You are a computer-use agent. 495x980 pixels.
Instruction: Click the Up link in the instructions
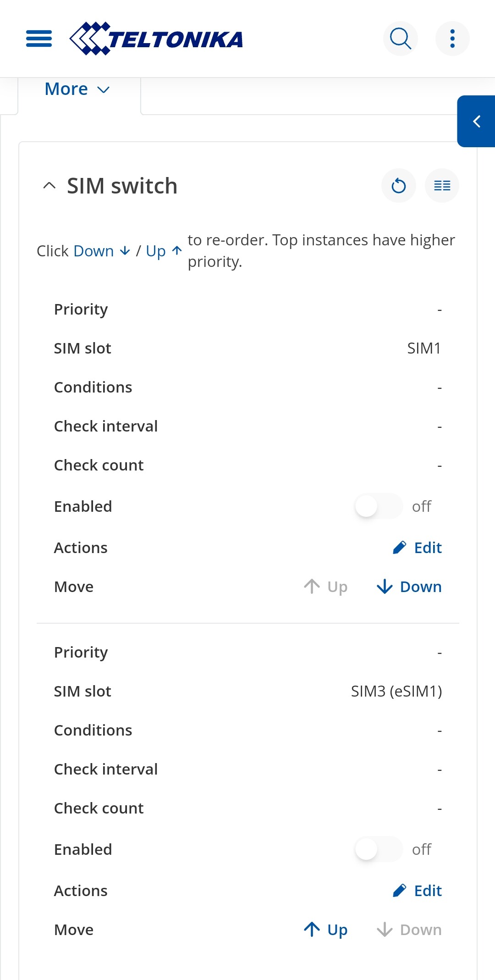pyautogui.click(x=164, y=251)
